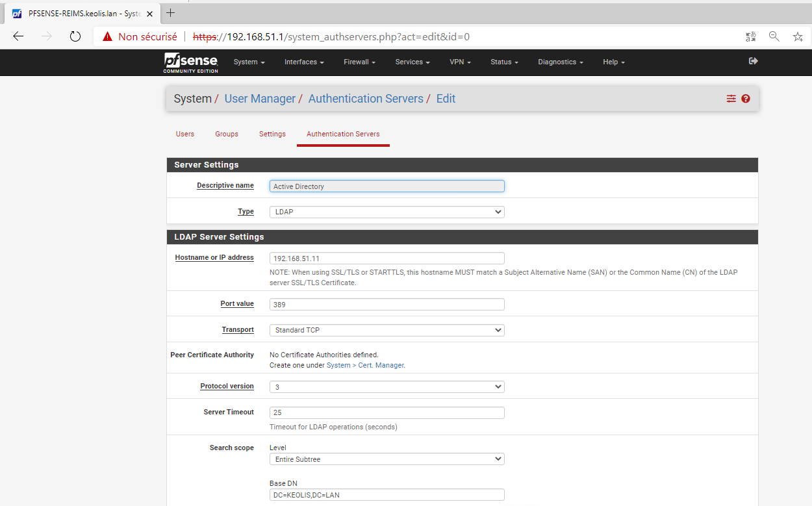The image size is (812, 506).
Task: Open the VPN menu
Action: 460,62
